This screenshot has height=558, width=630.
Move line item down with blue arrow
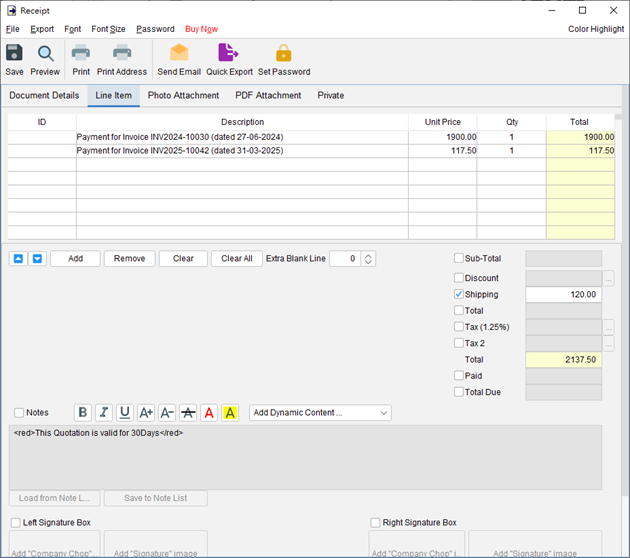point(37,259)
